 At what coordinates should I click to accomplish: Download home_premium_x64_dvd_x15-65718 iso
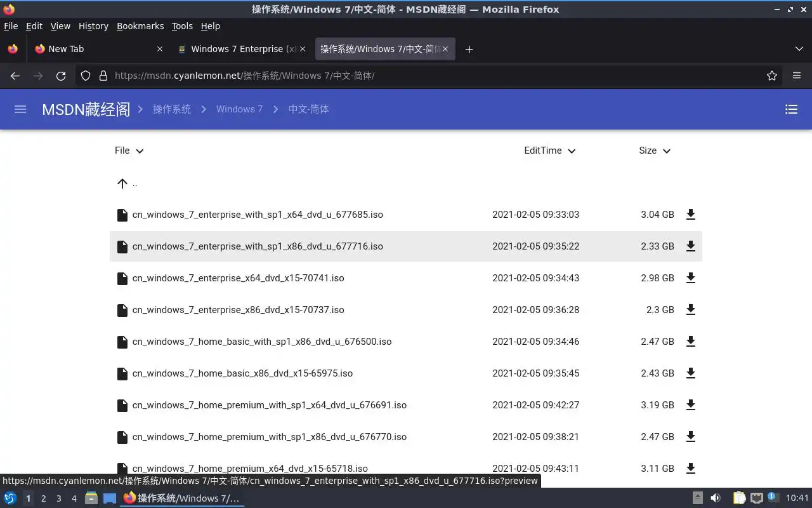[x=691, y=469]
